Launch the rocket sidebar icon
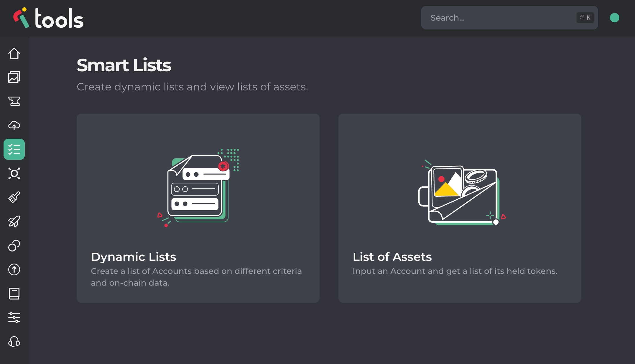The height and width of the screenshot is (364, 635). (14, 221)
